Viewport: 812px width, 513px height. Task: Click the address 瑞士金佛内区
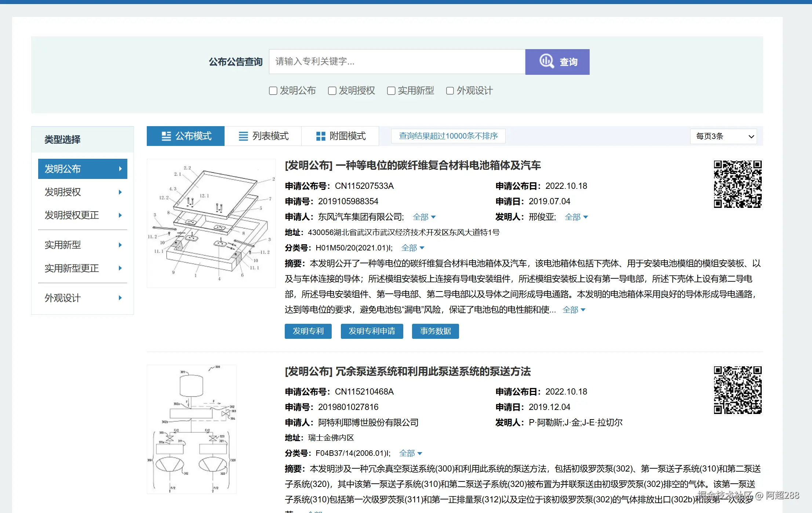(331, 438)
